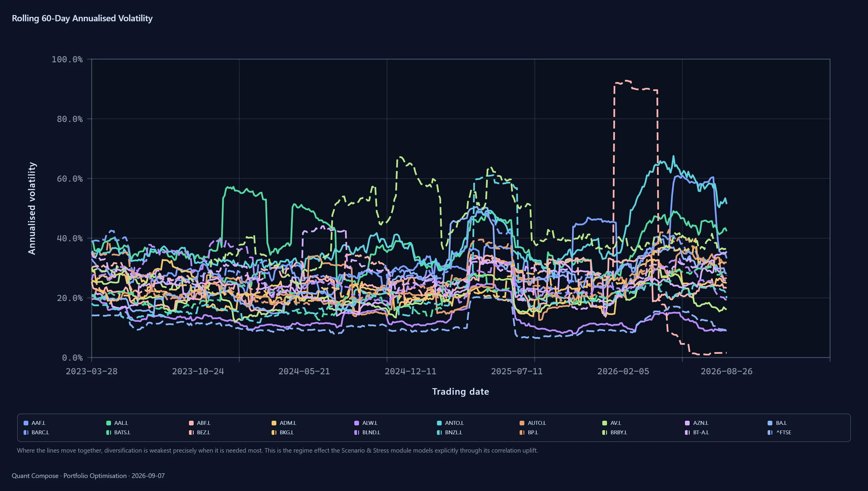Click the AUTO.L legend item
Screen dimensions: 868x491
(x=533, y=423)
